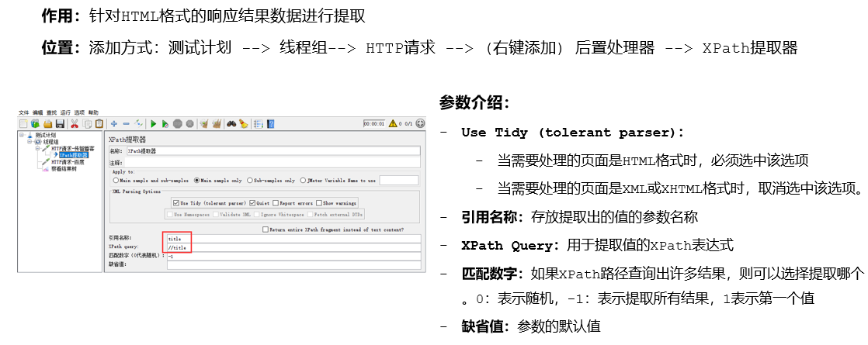This screenshot has height=345, width=868.
Task: Click the minus Remove icon
Action: coord(127,124)
